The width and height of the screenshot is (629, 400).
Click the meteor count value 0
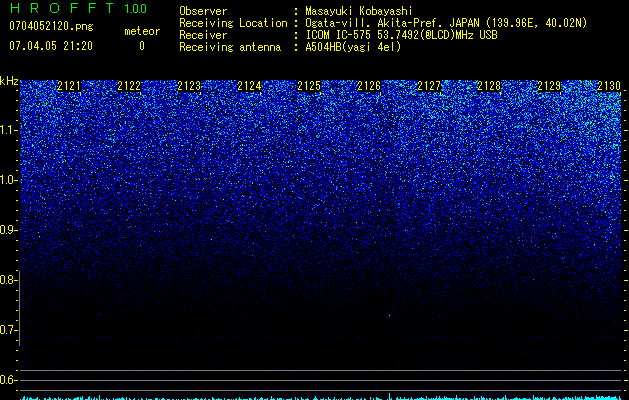pyautogui.click(x=142, y=46)
